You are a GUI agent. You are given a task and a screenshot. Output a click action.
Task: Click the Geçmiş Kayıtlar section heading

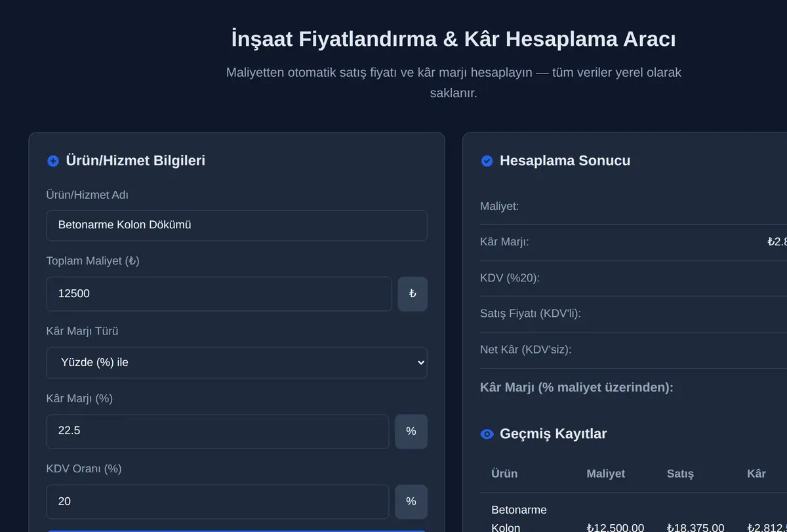point(553,434)
